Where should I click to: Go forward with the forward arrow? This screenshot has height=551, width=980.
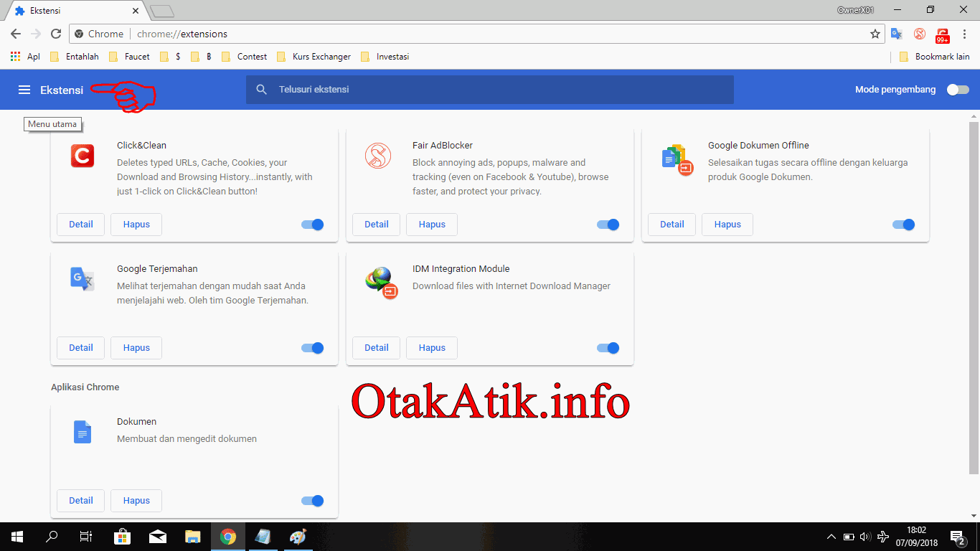36,34
